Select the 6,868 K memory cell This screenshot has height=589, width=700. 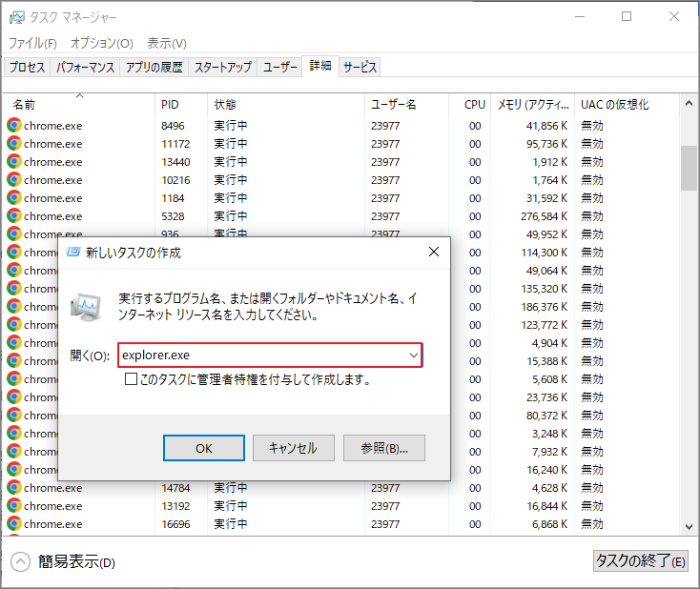[x=549, y=524]
